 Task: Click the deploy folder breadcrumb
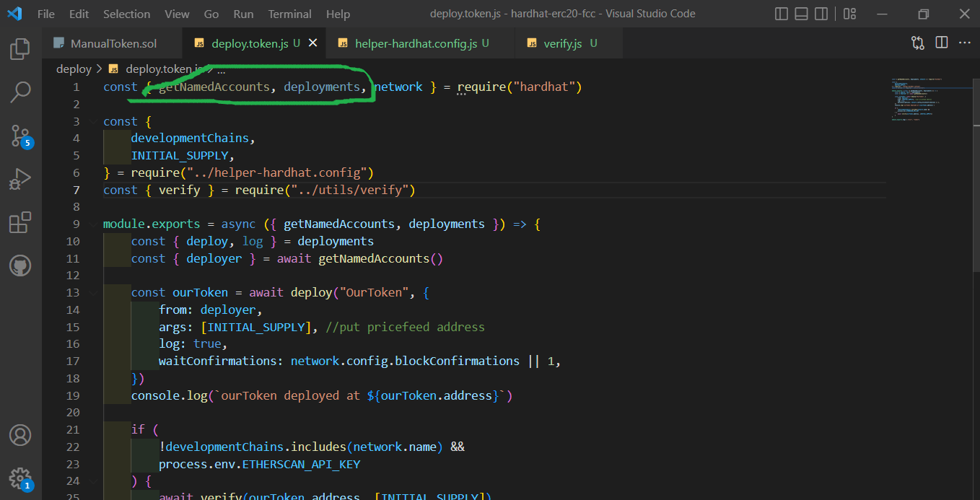[x=74, y=69]
